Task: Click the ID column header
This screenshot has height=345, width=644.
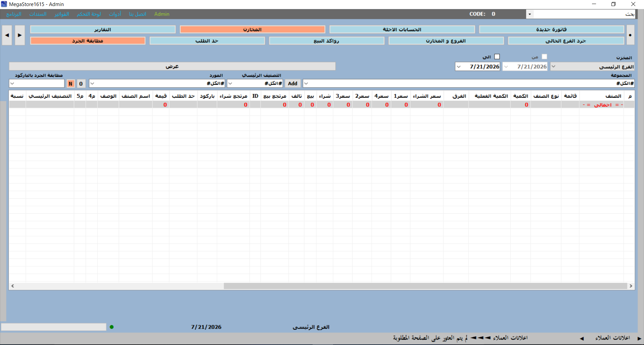Action: click(x=255, y=96)
